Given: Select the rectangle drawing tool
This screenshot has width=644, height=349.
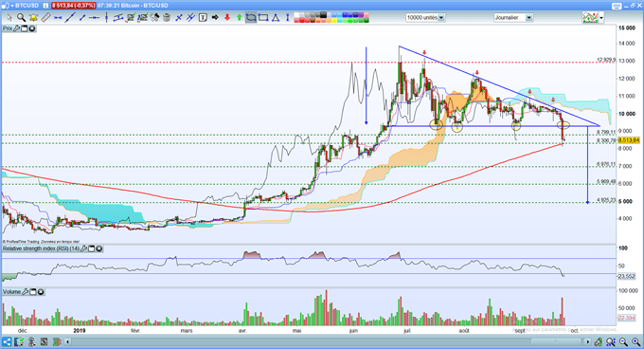Looking at the screenshot, I should point(263,18).
